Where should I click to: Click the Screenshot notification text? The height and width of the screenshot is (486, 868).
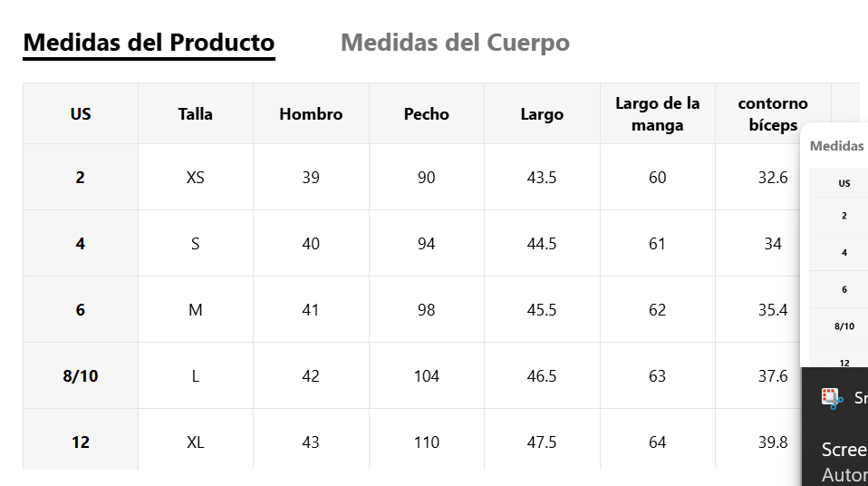pos(844,450)
